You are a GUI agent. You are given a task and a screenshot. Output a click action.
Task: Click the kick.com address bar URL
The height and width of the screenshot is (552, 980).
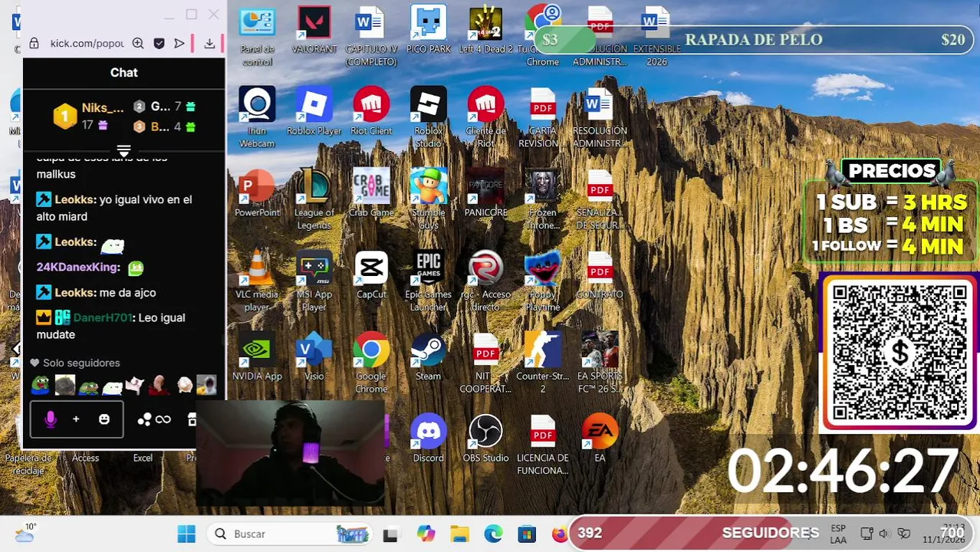(x=87, y=44)
